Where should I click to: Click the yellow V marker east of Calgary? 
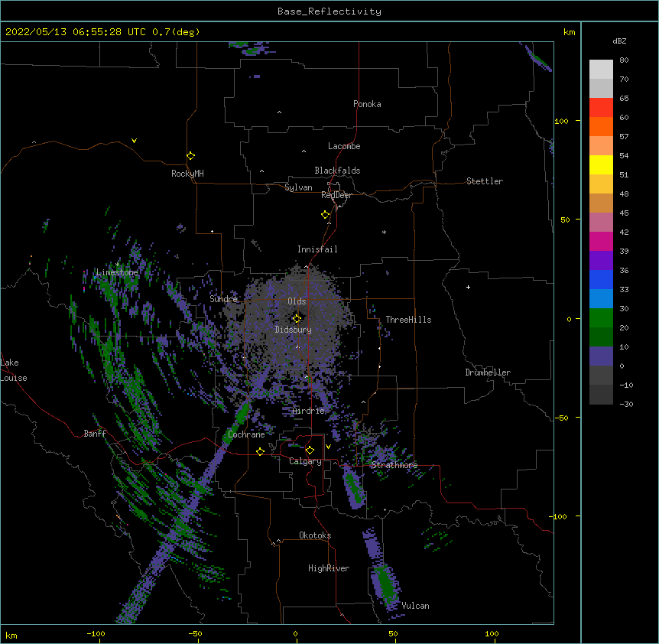[328, 447]
